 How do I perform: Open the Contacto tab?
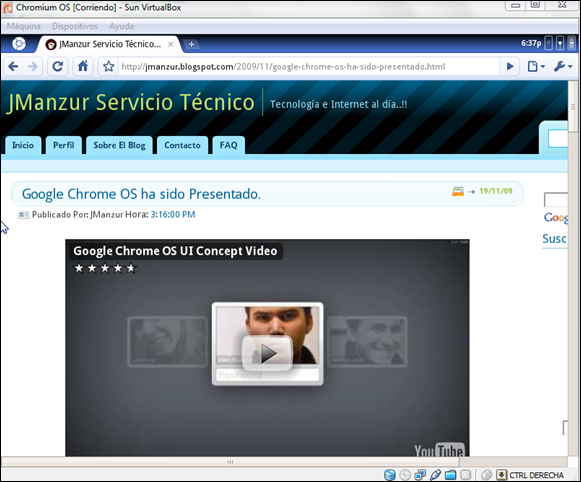[182, 145]
